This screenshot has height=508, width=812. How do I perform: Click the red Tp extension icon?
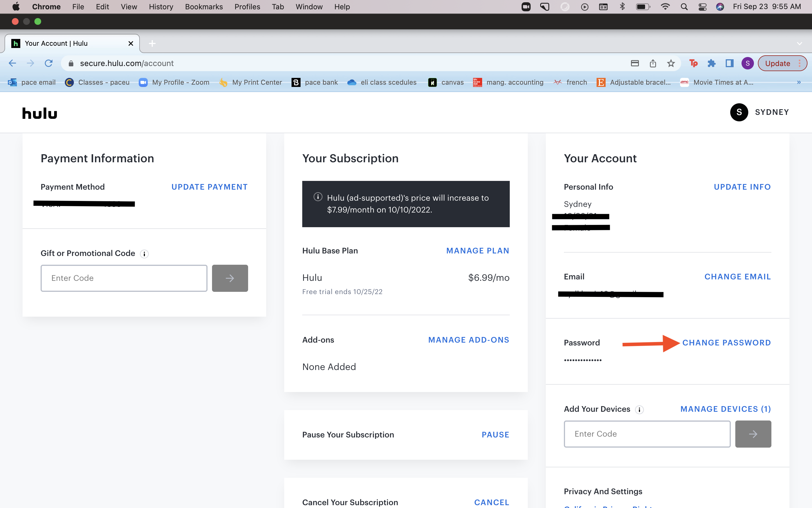pyautogui.click(x=693, y=63)
